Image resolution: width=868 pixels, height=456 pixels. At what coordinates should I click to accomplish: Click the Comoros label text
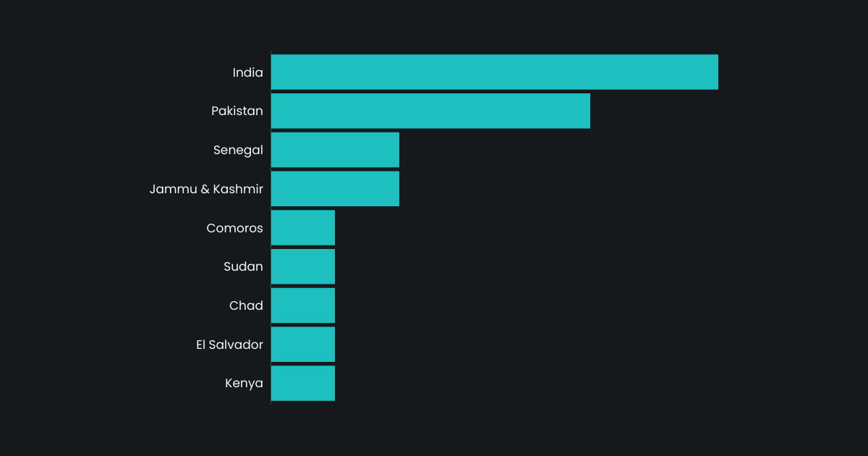click(x=234, y=229)
